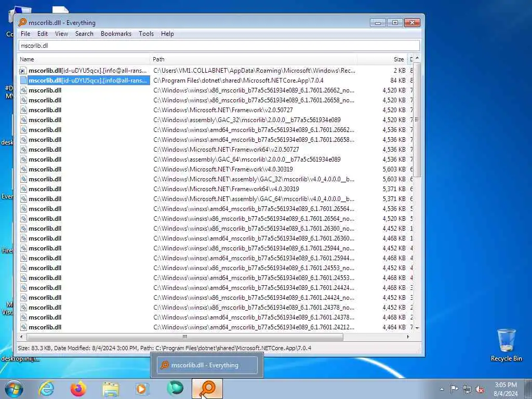This screenshot has height=399, width=532.
Task: Click the vertical scrollbar thumb in results list
Action: pos(417,119)
